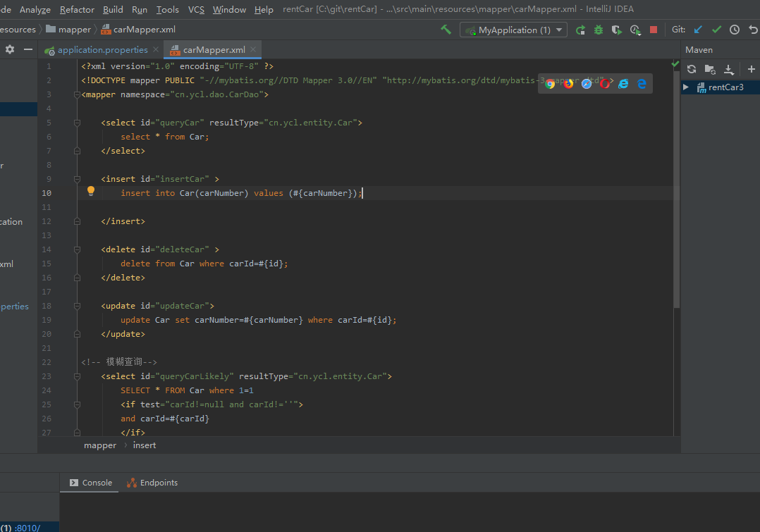Open the Help menu
The height and width of the screenshot is (532, 760).
click(264, 9)
